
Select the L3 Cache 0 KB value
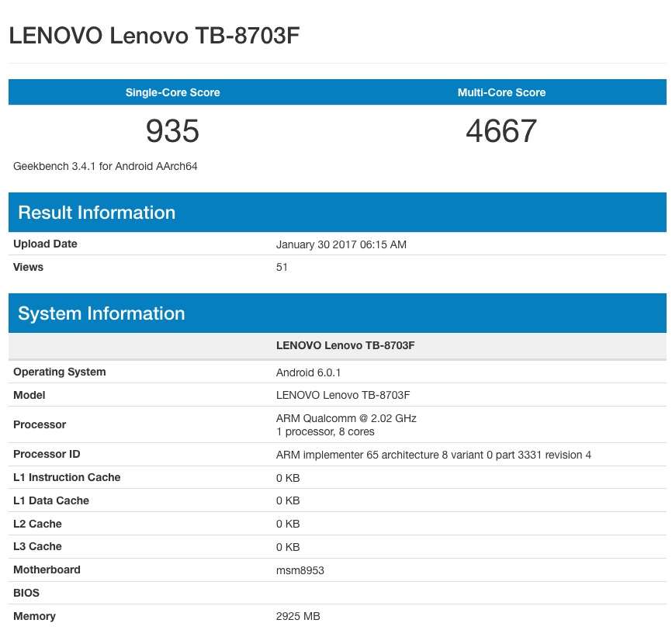(288, 547)
